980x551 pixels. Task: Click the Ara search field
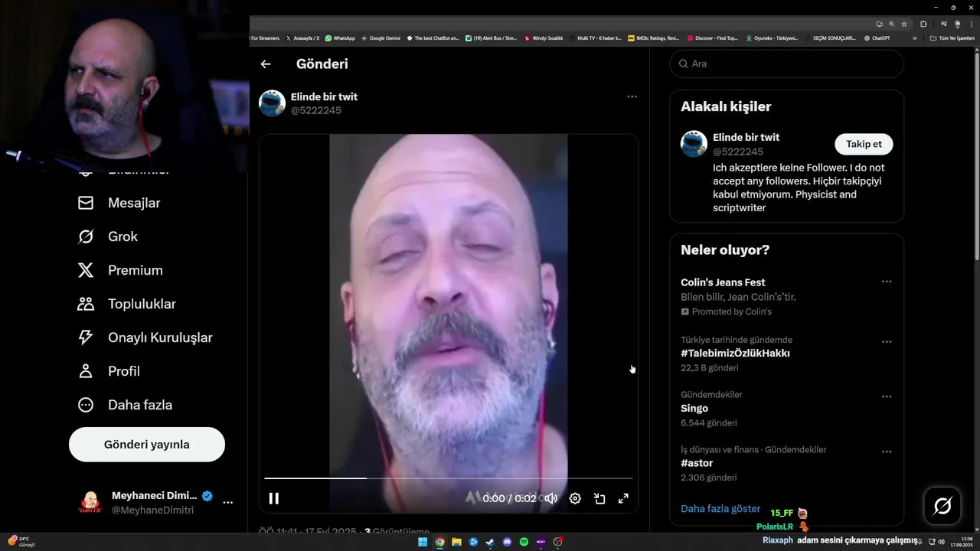tap(787, 64)
